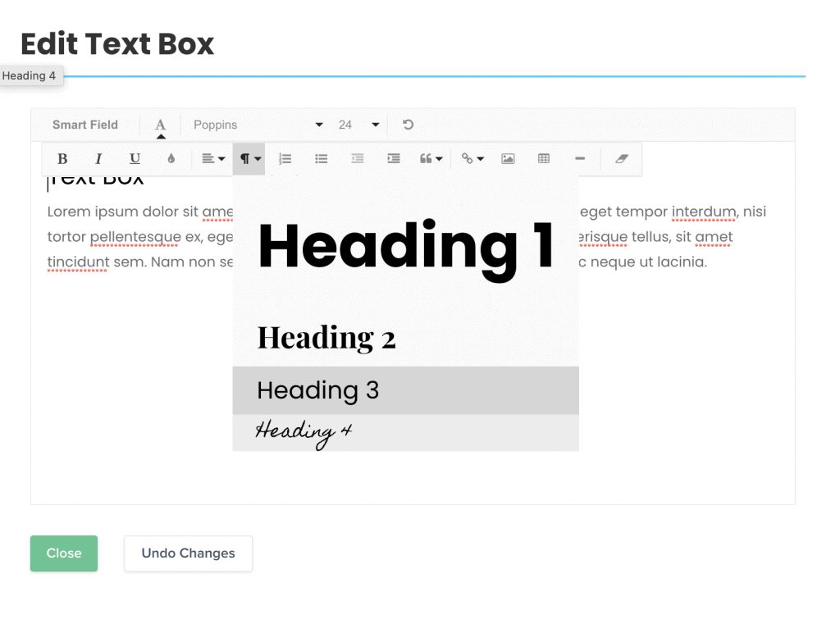This screenshot has width=840, height=624.
Task: Select Heading 3 in the format list
Action: [405, 390]
